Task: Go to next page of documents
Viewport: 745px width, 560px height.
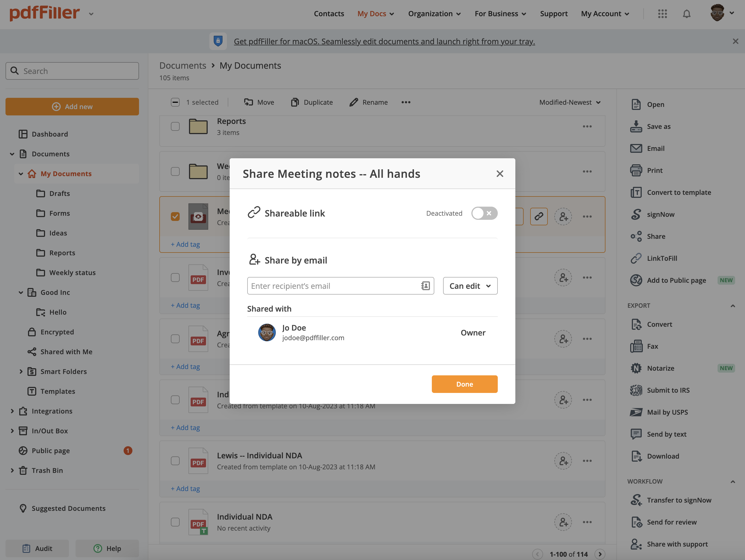Action: pyautogui.click(x=599, y=554)
